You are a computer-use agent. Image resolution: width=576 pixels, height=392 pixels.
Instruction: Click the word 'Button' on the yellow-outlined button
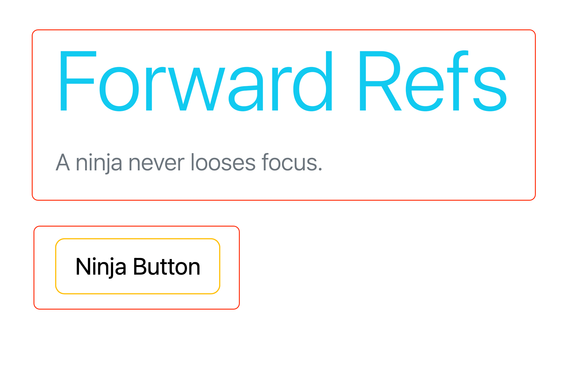pos(167,266)
